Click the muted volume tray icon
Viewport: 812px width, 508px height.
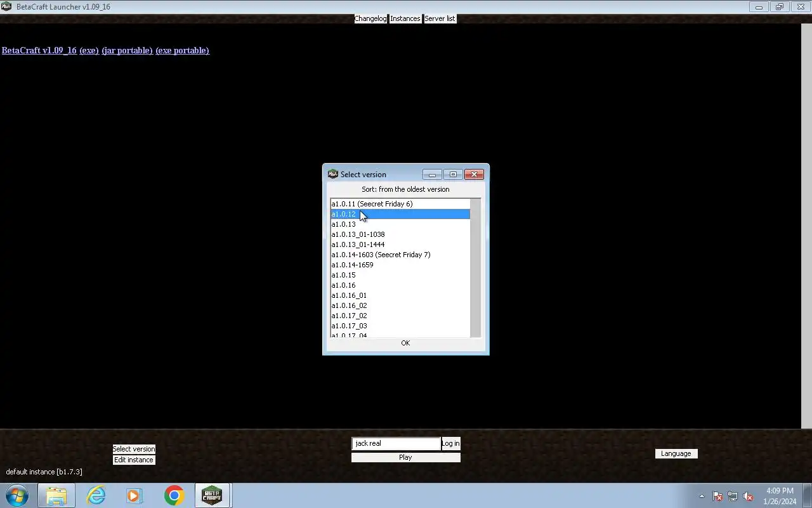tap(748, 496)
